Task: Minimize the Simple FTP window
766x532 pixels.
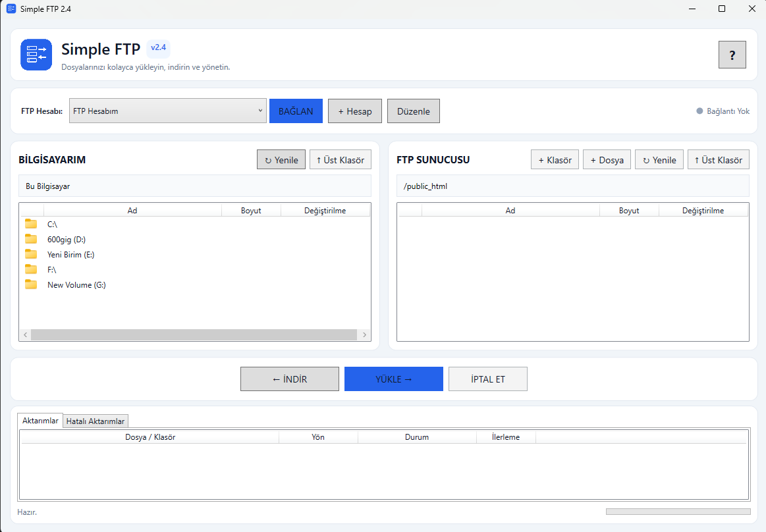Action: point(692,9)
